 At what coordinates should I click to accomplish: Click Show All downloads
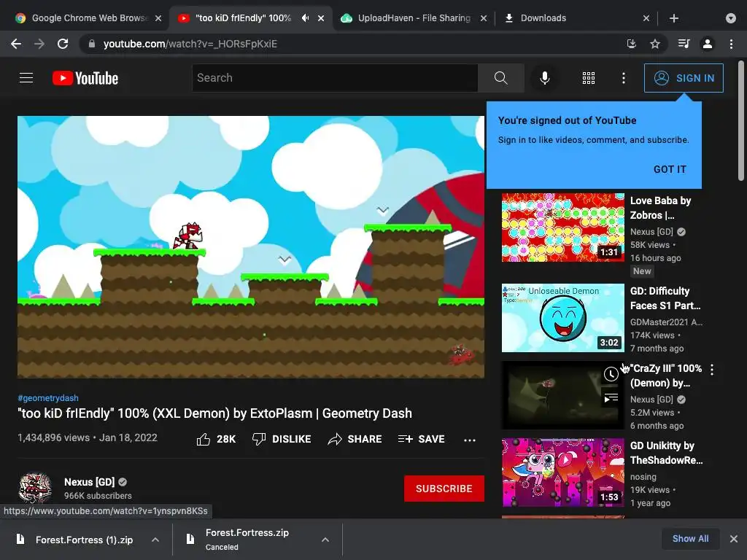click(x=690, y=539)
